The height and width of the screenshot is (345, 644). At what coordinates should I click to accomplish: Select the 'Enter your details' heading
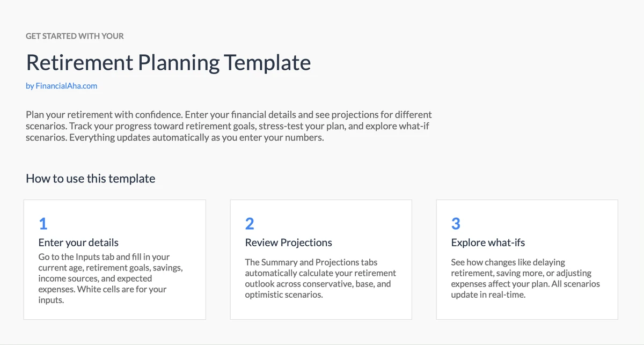pyautogui.click(x=78, y=243)
